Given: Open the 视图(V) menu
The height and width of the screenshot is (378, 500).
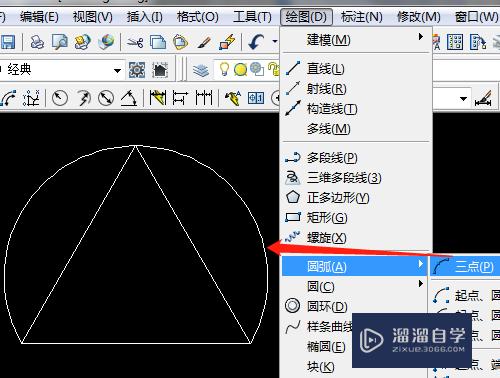Looking at the screenshot, I should (93, 16).
